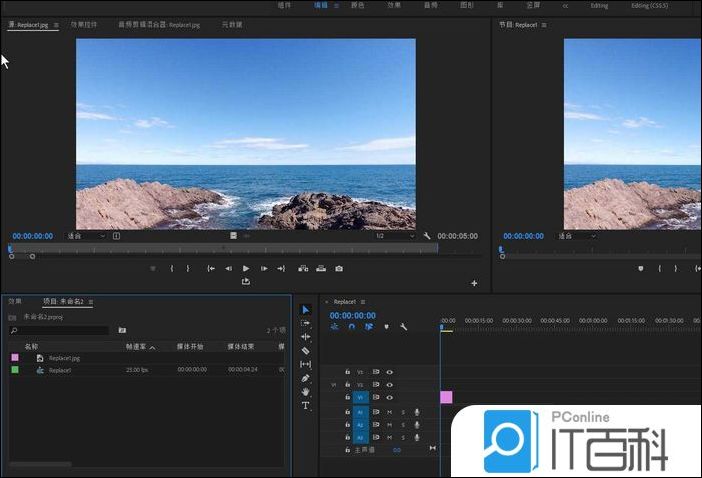Open source playback resolution 1/2 dropdown
The height and width of the screenshot is (478, 702).
pos(394,236)
